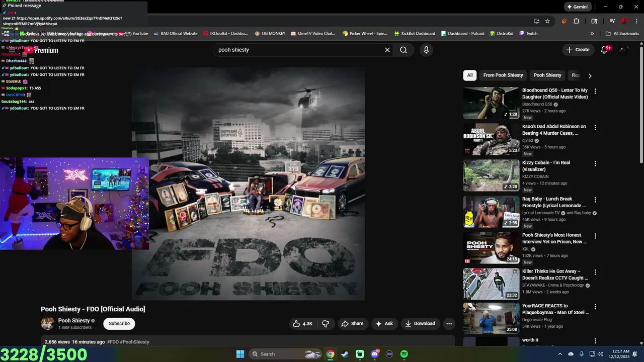Click the YouTube search magnifier button
The image size is (644, 362).
[404, 50]
